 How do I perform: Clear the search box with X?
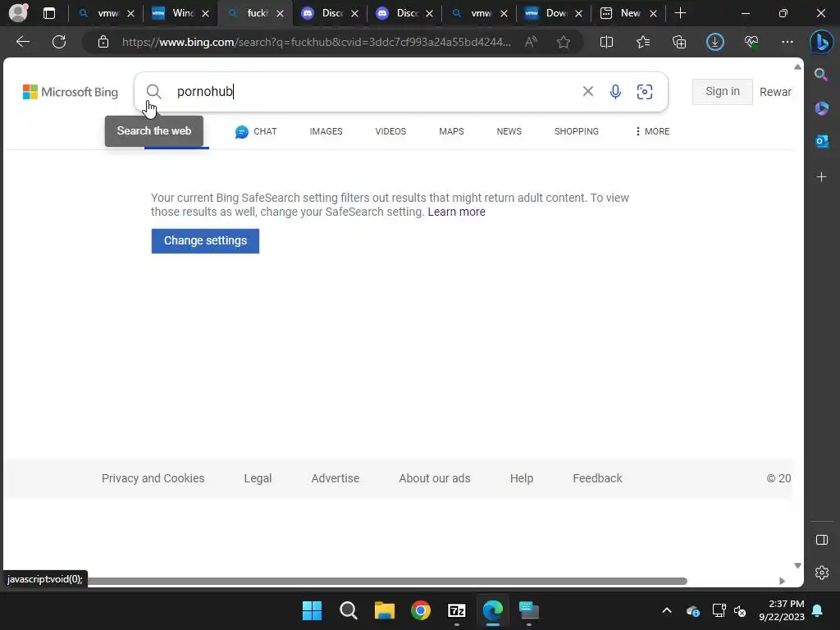[587, 92]
